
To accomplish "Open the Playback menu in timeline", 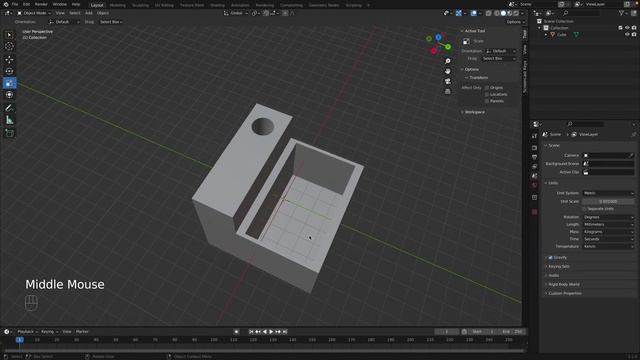I will 27,332.
